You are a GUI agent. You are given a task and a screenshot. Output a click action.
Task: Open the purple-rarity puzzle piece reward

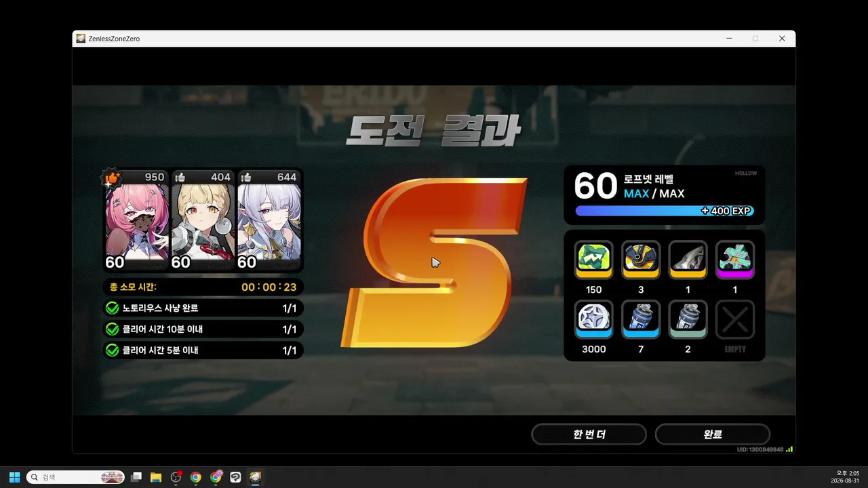coord(735,260)
